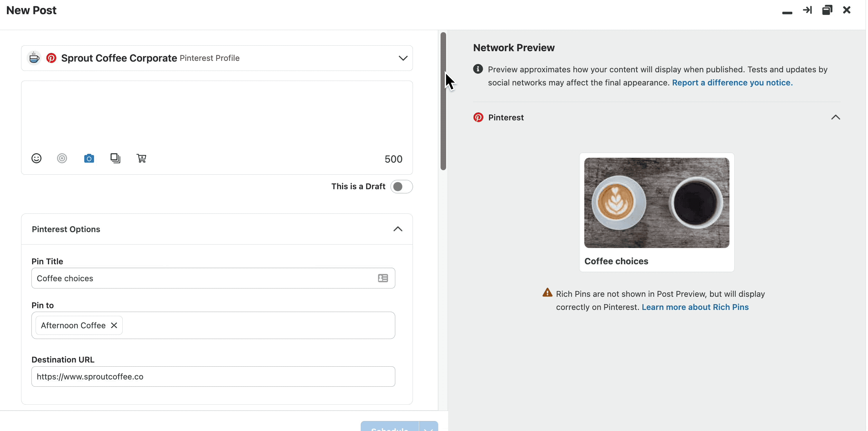Click the preview info icon
868x431 pixels.
click(478, 69)
